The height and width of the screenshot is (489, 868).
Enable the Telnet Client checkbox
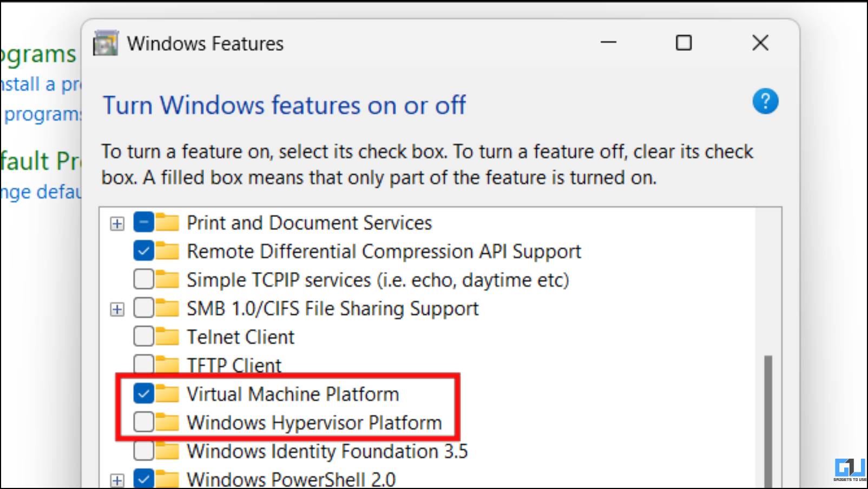click(x=144, y=336)
